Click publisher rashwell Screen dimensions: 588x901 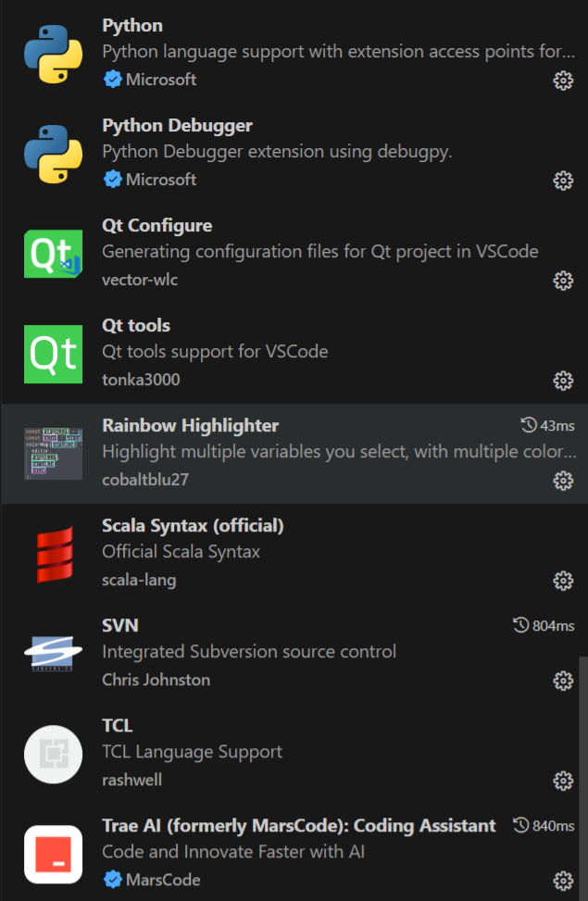pos(131,780)
